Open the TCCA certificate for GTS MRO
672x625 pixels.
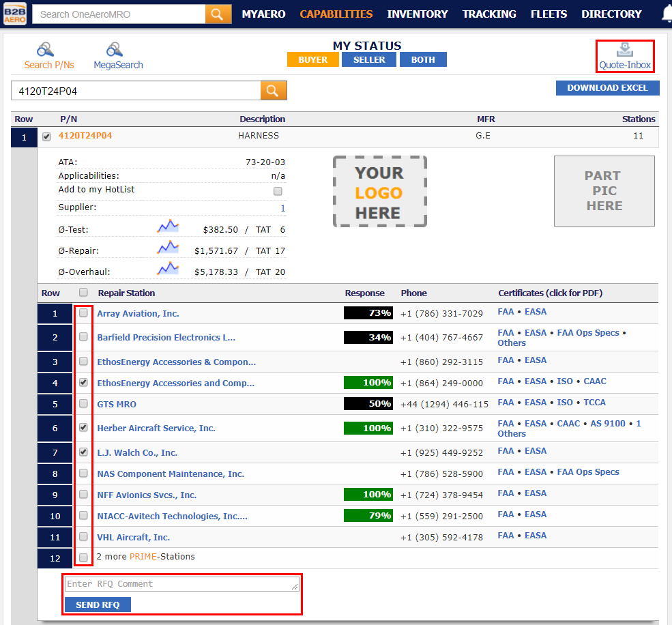click(594, 403)
